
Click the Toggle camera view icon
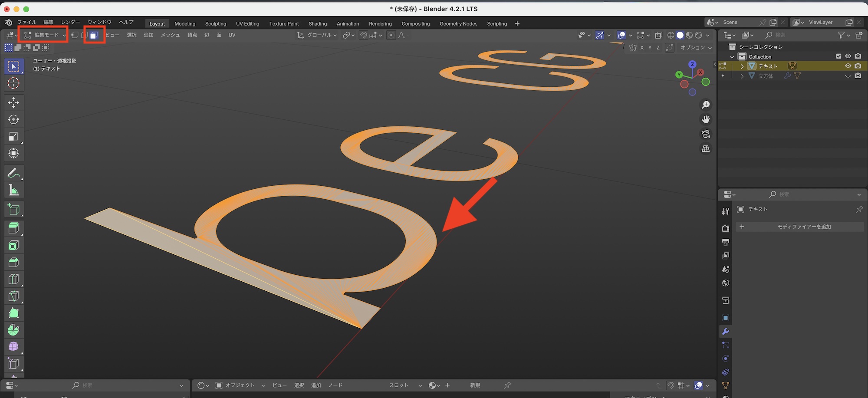706,134
